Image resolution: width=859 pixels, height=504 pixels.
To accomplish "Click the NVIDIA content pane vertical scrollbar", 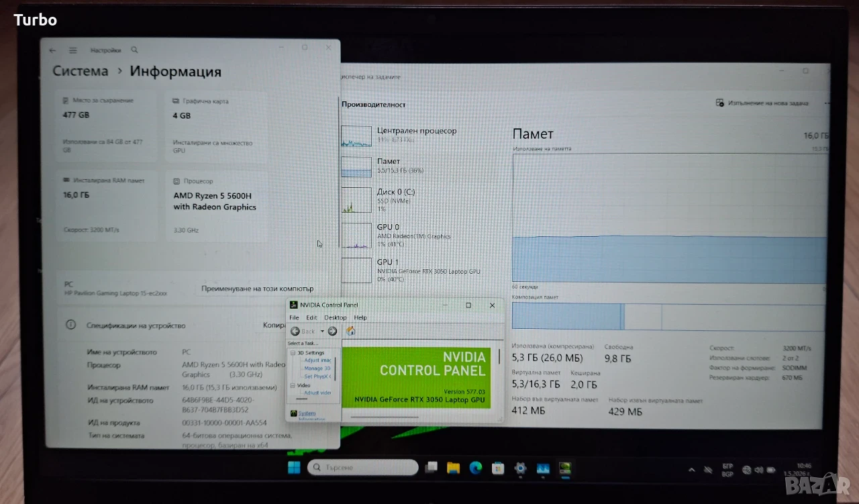I will pyautogui.click(x=500, y=356).
